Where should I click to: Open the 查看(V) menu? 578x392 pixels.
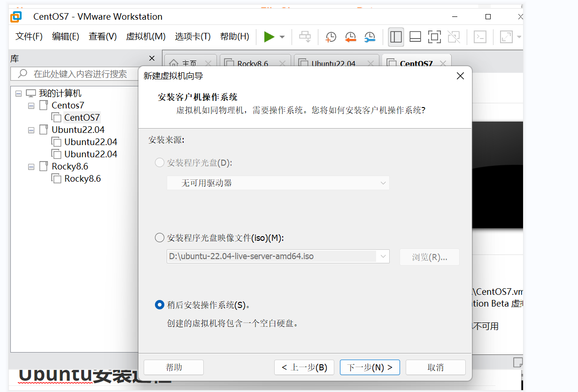[x=103, y=37]
